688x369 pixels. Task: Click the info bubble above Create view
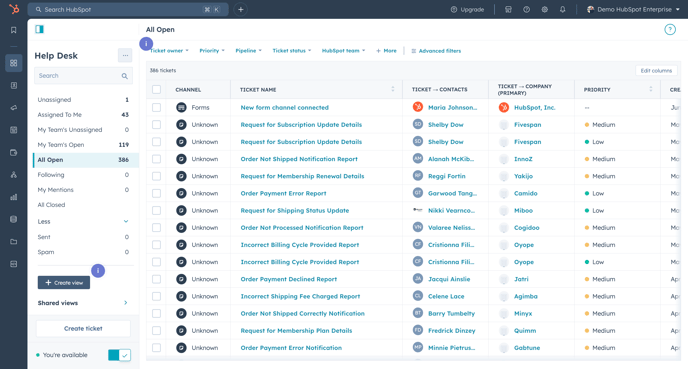click(x=98, y=271)
